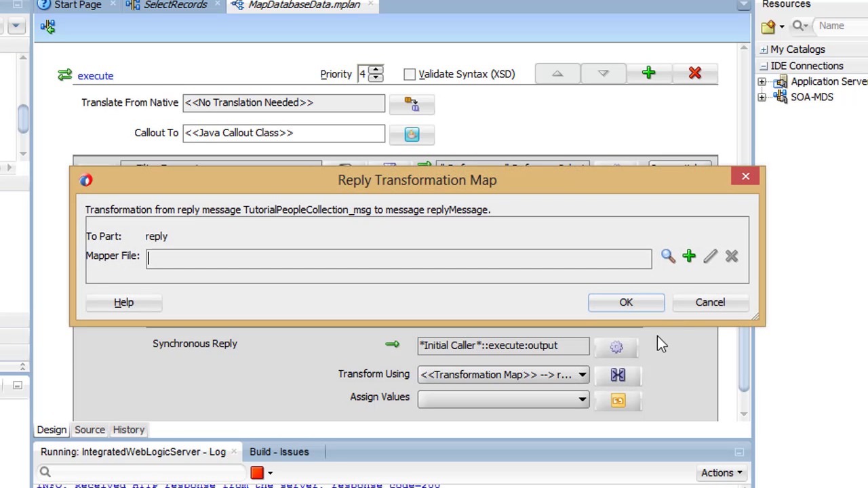Open the editor tab list dropdown arrow

[743, 5]
